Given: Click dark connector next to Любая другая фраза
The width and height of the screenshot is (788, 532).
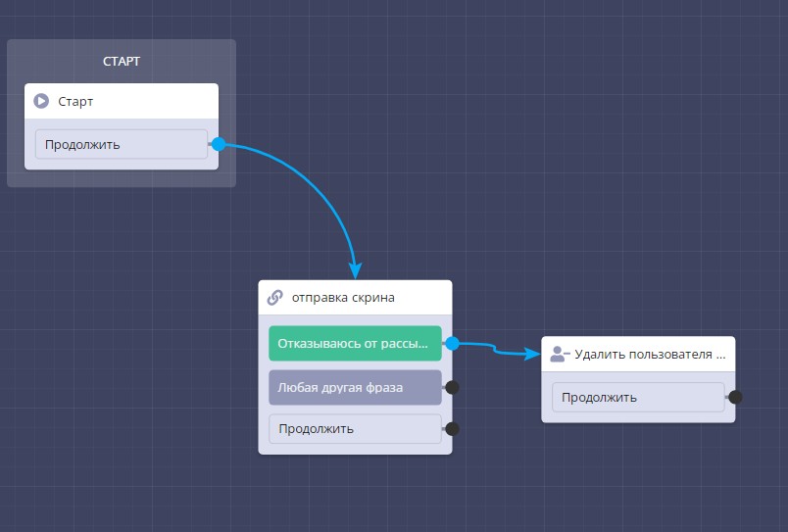Looking at the screenshot, I should [452, 387].
